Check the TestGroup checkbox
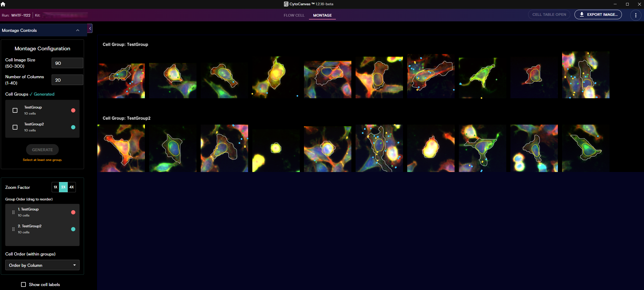Image resolution: width=644 pixels, height=290 pixels. click(15, 110)
